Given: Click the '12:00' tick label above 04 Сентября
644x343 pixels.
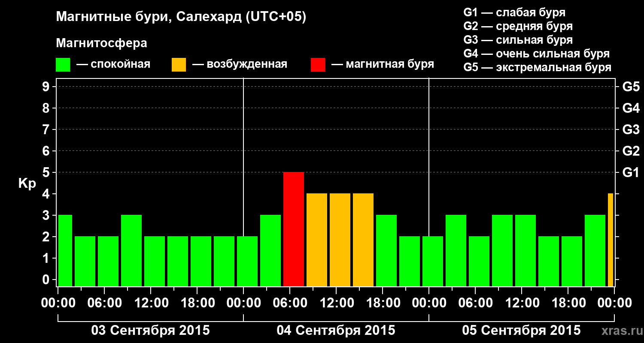Looking at the screenshot, I should tap(336, 303).
